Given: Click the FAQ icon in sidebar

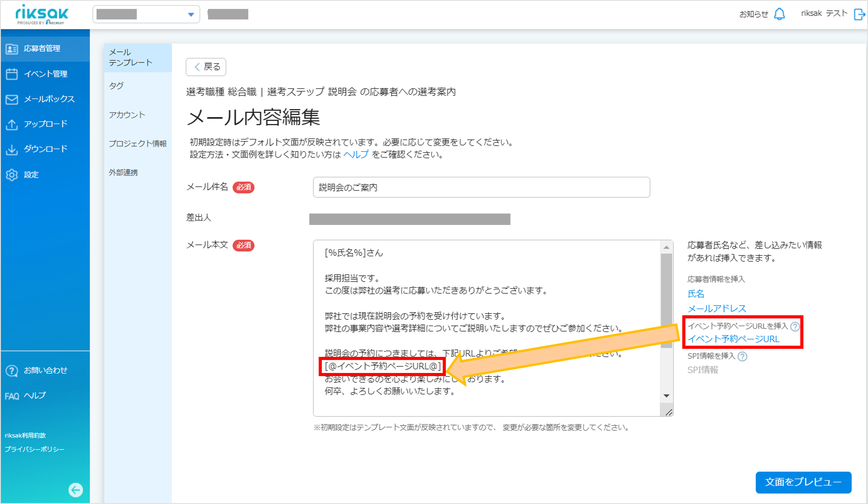Looking at the screenshot, I should 12,396.
